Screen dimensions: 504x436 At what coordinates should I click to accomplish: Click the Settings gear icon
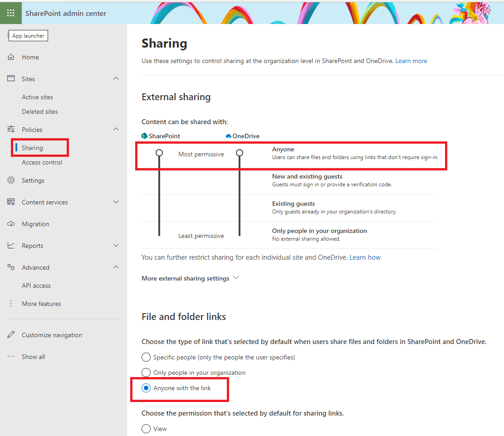tap(11, 180)
